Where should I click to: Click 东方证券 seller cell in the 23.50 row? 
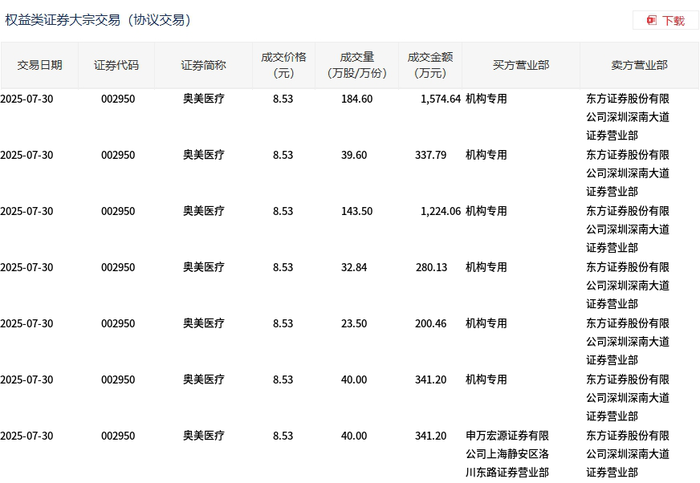point(628,342)
